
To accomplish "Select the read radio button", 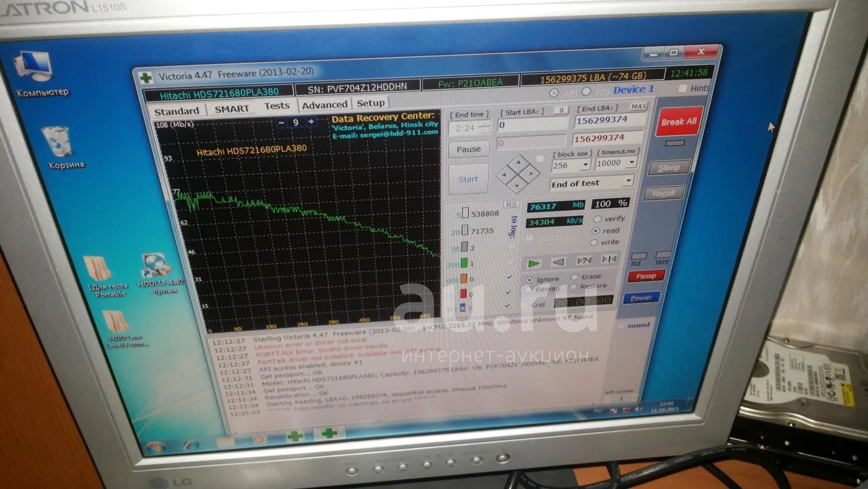I will pyautogui.click(x=595, y=231).
